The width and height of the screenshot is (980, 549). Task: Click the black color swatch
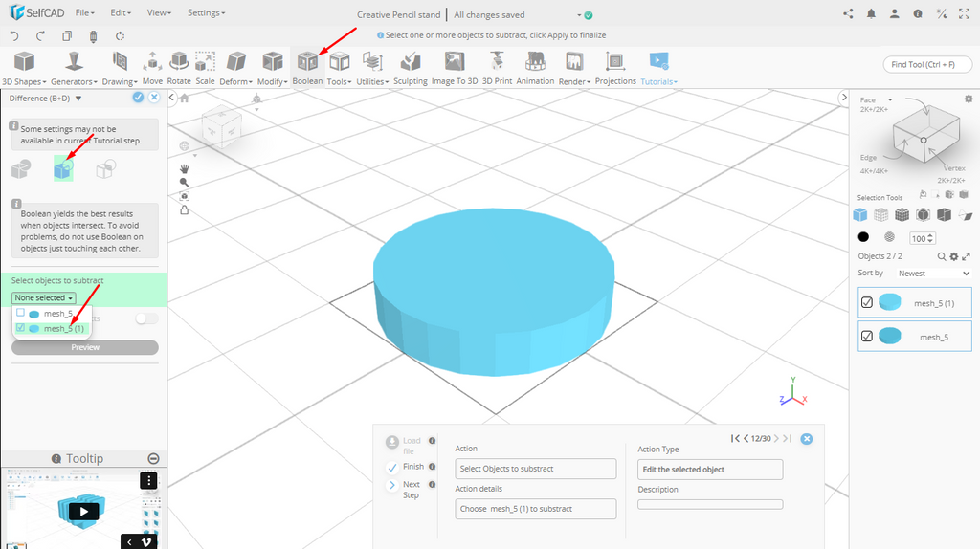[x=863, y=236]
